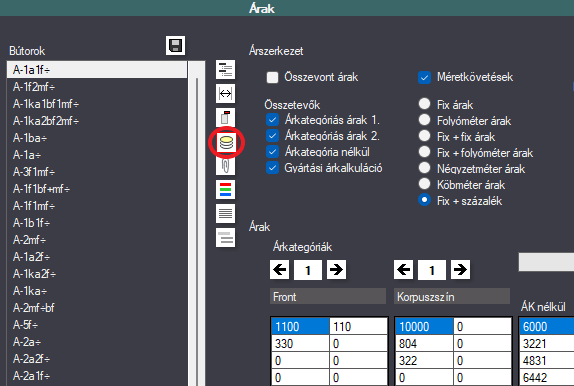Viewport: 574px width, 386px height.
Task: Click the dense text lines icon
Action: [226, 214]
